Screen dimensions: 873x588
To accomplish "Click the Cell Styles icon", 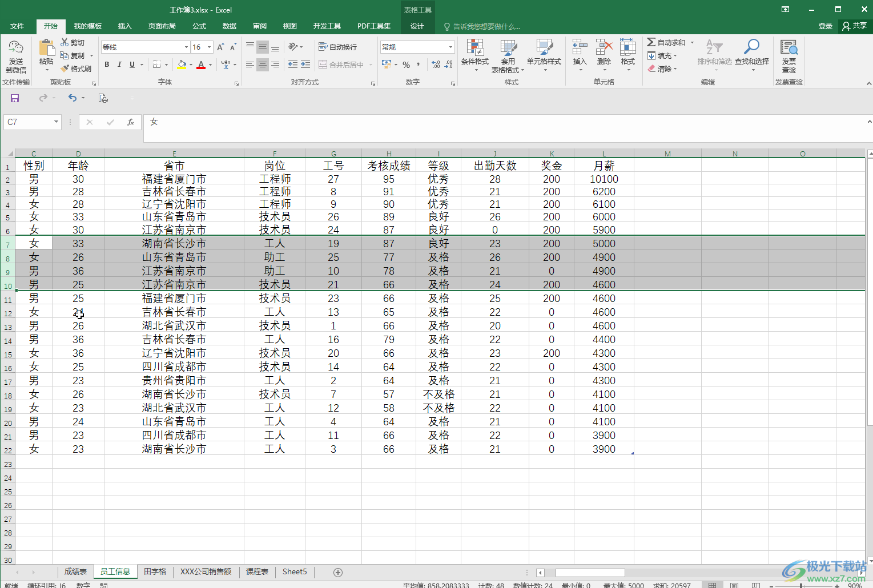I will click(x=544, y=48).
